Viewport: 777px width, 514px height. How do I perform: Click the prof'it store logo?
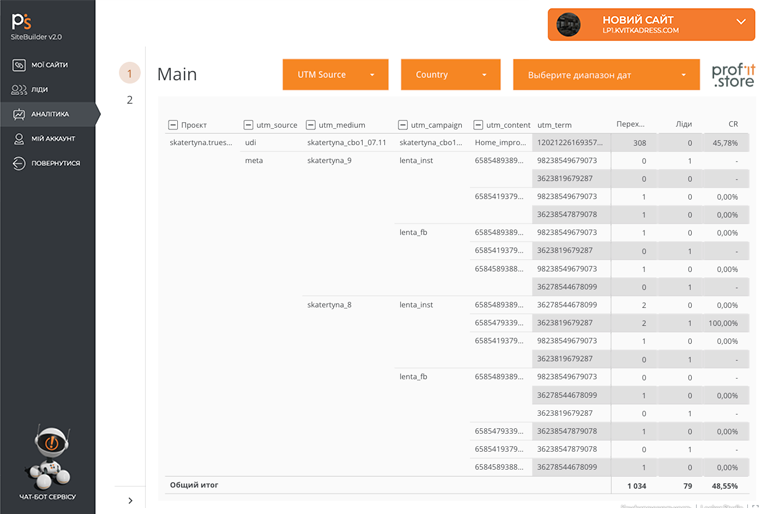(x=732, y=76)
